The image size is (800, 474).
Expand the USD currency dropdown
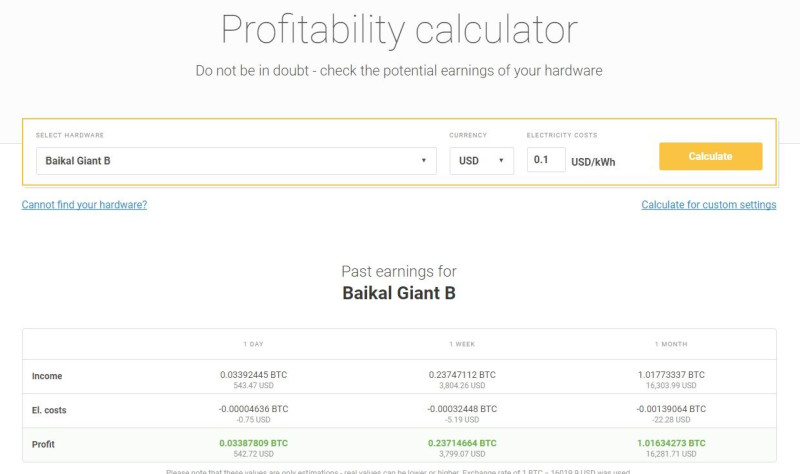481,160
